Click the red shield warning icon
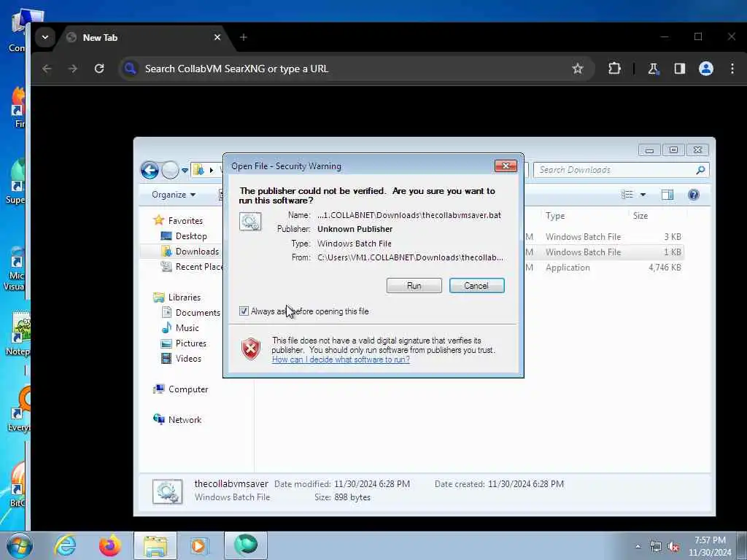This screenshot has width=747, height=560. 251,349
